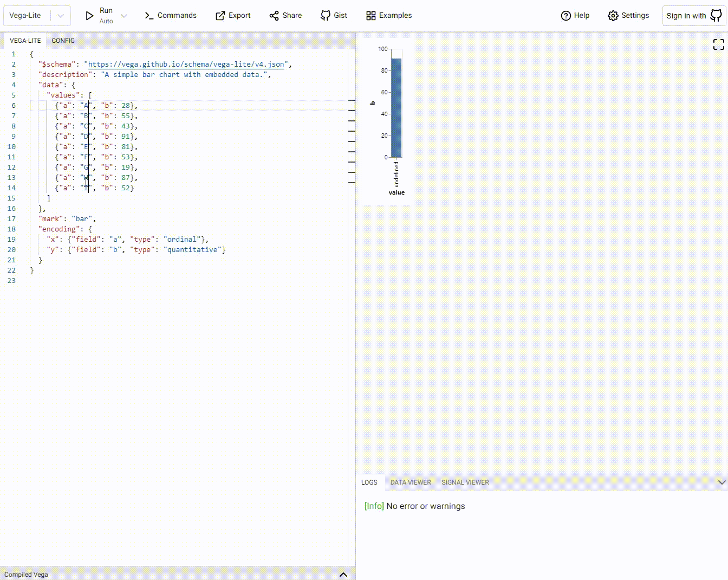Image resolution: width=728 pixels, height=580 pixels.
Task: Switch to the VEGA-LITE editor tab
Action: click(25, 41)
